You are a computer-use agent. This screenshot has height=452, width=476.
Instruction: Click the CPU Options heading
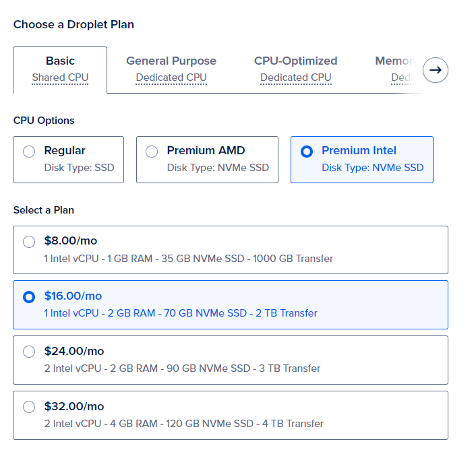coord(44,121)
